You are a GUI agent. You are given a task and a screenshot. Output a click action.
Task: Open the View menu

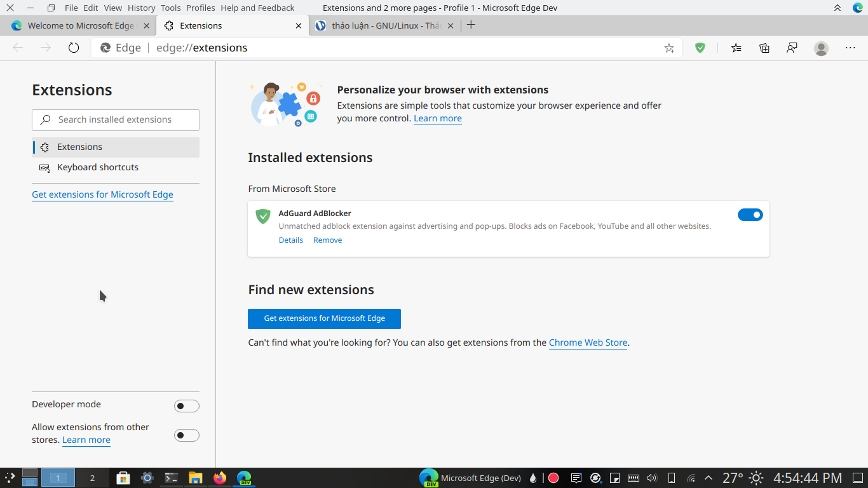tap(112, 8)
